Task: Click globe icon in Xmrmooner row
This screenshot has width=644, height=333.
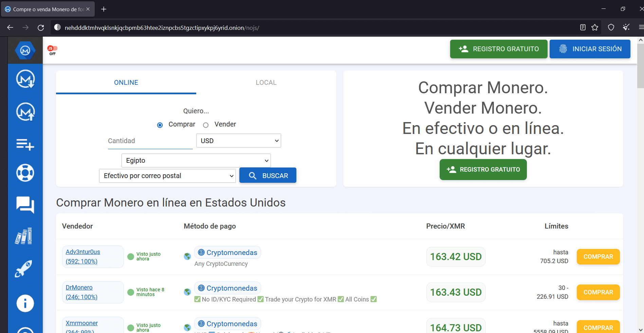Action: click(x=187, y=328)
